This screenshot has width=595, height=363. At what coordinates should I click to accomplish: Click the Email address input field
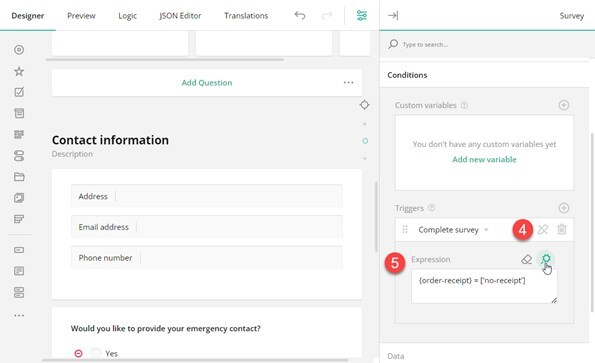[x=207, y=226]
